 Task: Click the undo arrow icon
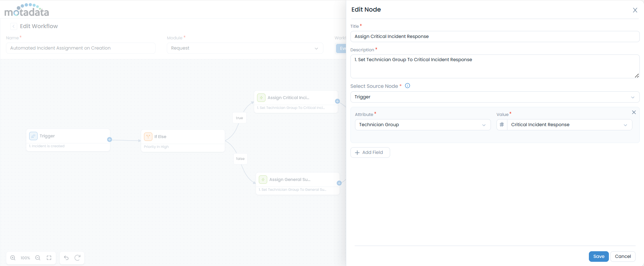click(x=66, y=258)
